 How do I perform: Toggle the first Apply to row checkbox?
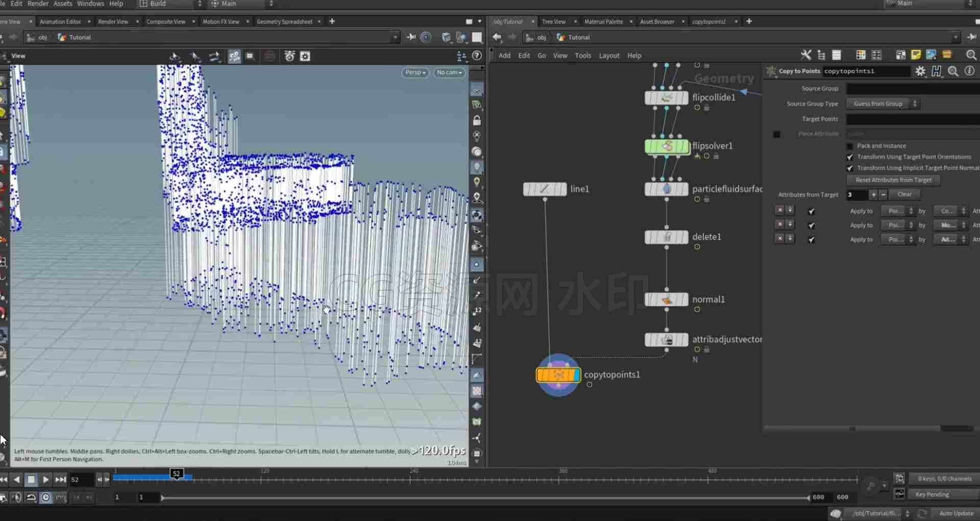pos(812,211)
